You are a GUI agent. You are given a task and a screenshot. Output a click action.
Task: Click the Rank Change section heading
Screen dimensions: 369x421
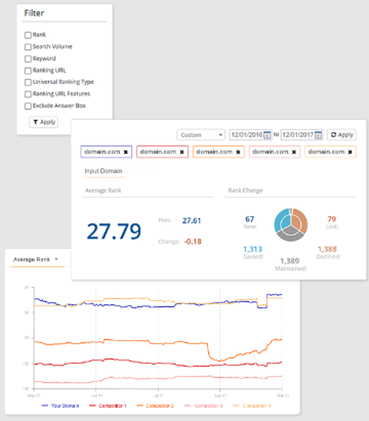(245, 190)
